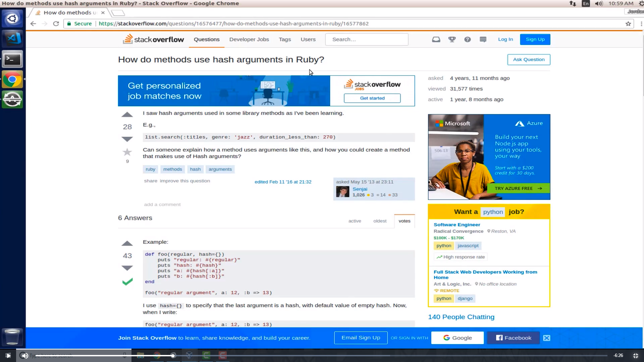Click add a comment link
This screenshot has width=644, height=362.
(x=162, y=204)
